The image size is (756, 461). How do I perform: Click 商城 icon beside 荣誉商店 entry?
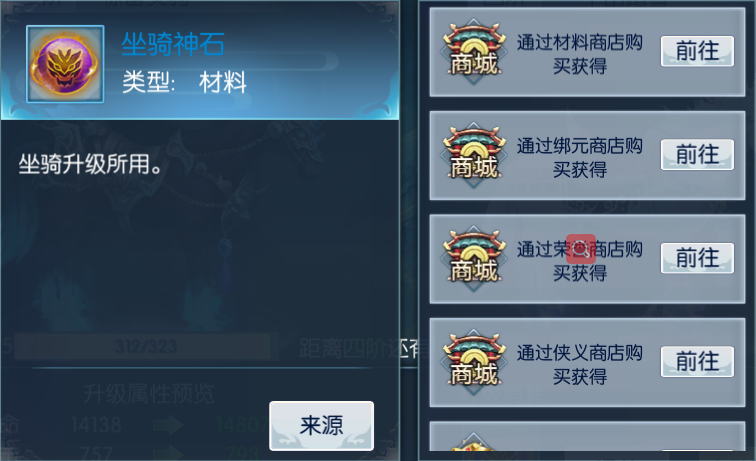pyautogui.click(x=473, y=259)
